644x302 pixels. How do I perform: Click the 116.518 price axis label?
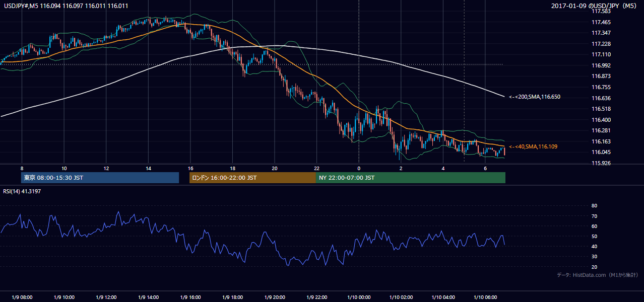[601, 109]
